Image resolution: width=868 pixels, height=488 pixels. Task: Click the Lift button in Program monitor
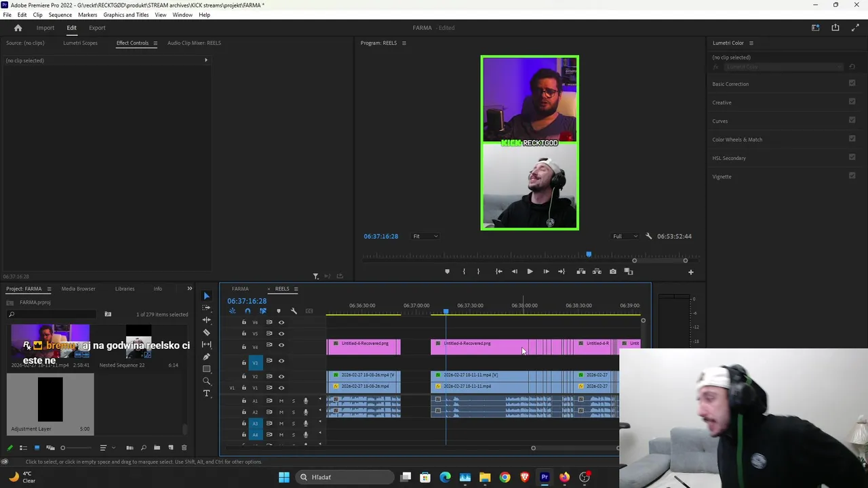coord(581,272)
